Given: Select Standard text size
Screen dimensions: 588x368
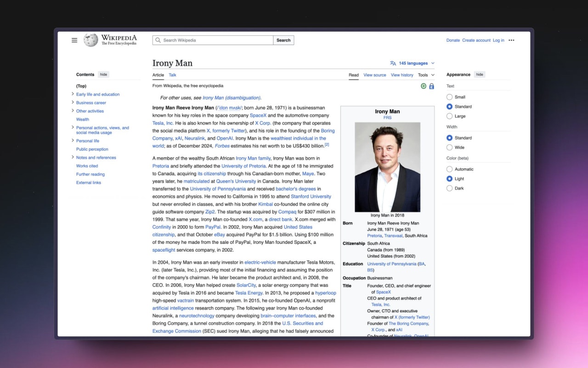Looking at the screenshot, I should (450, 107).
